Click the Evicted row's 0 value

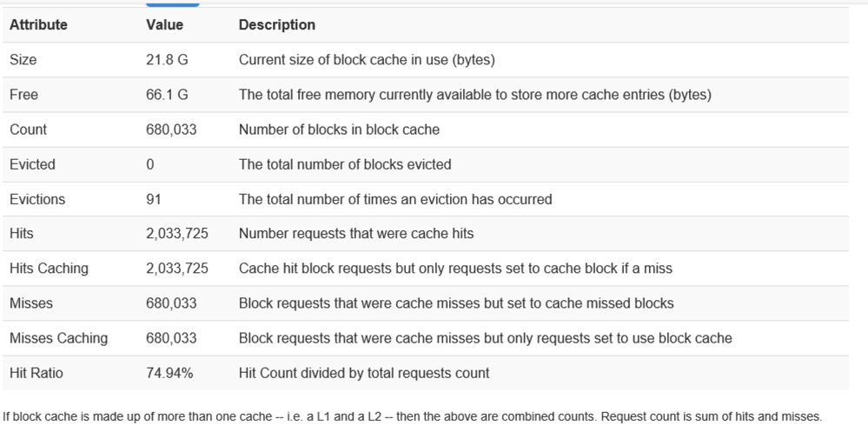[x=150, y=164]
